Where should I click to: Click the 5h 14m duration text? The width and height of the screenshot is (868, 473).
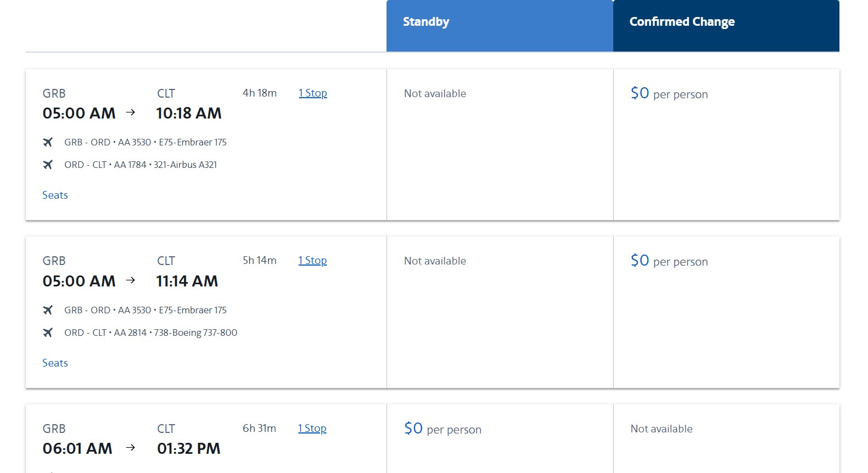[260, 261]
